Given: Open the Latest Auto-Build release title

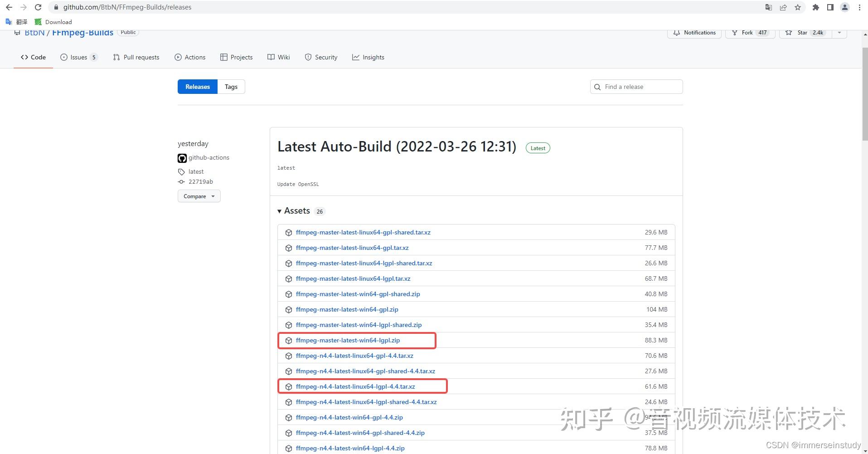Looking at the screenshot, I should [x=397, y=146].
